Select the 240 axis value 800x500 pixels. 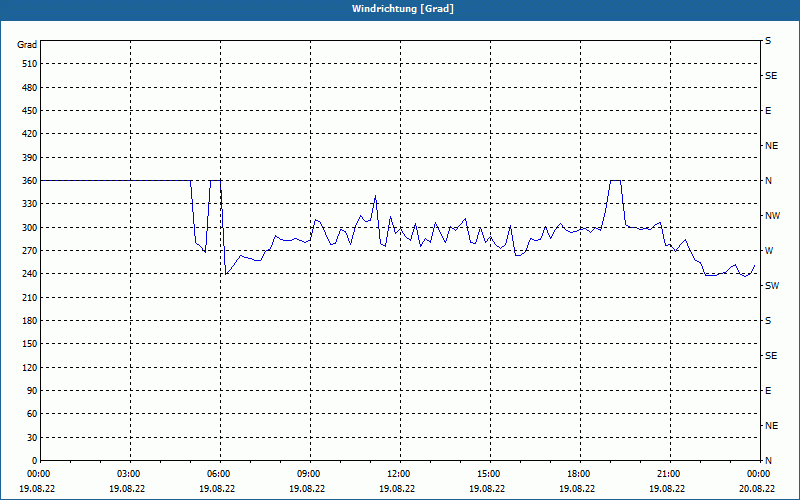30,274
